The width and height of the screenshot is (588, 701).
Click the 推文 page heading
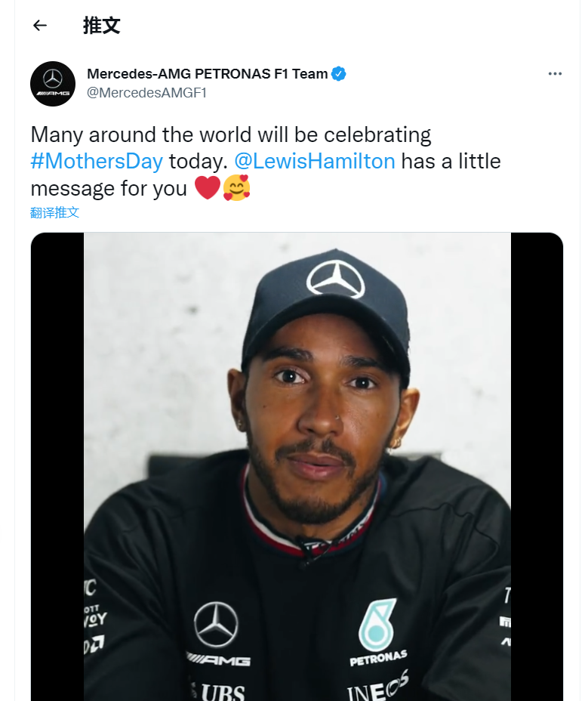[101, 26]
